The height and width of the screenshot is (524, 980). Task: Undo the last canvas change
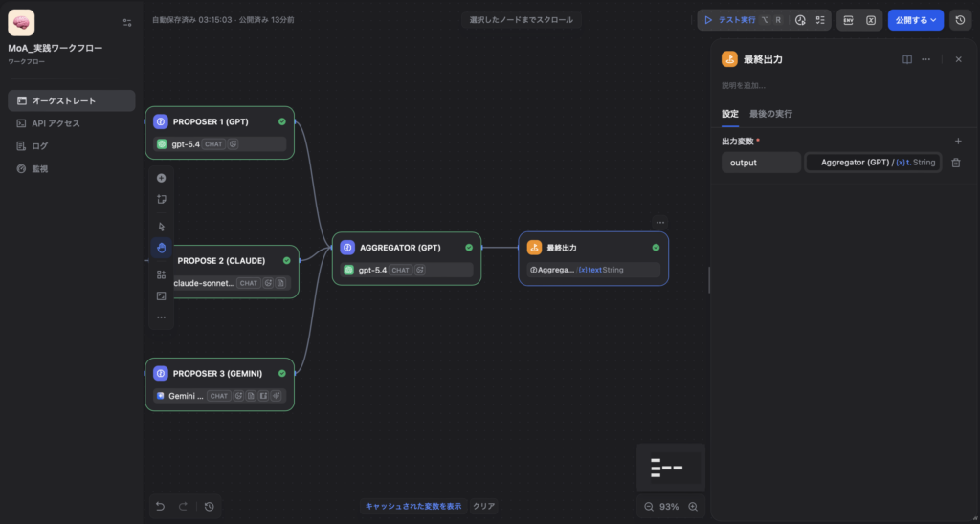click(x=161, y=507)
